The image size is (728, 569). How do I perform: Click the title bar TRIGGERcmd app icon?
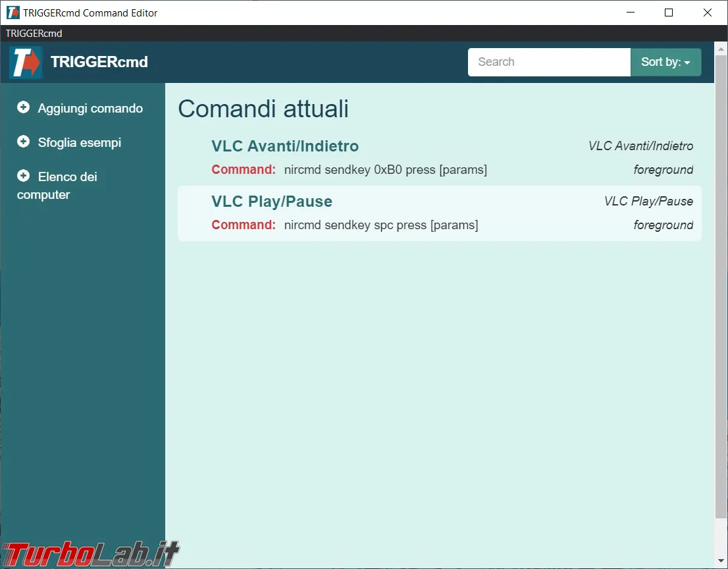pos(13,13)
